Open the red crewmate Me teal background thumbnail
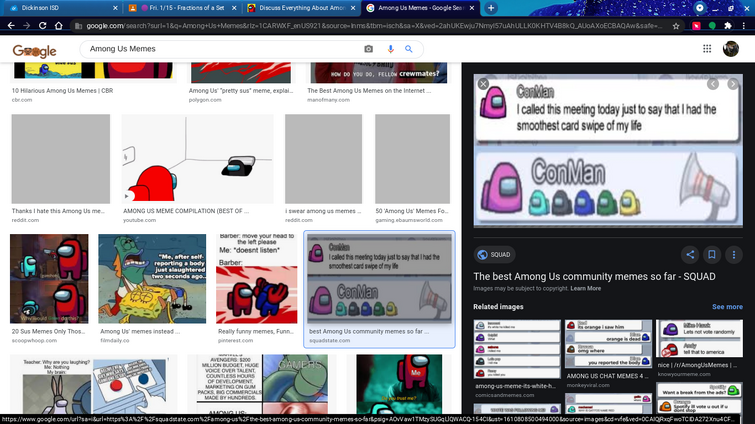The height and width of the screenshot is (424, 755). click(399, 384)
